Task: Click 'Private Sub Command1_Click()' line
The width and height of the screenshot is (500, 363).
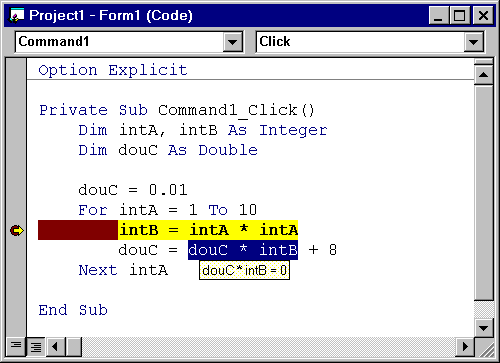Action: pos(177,110)
